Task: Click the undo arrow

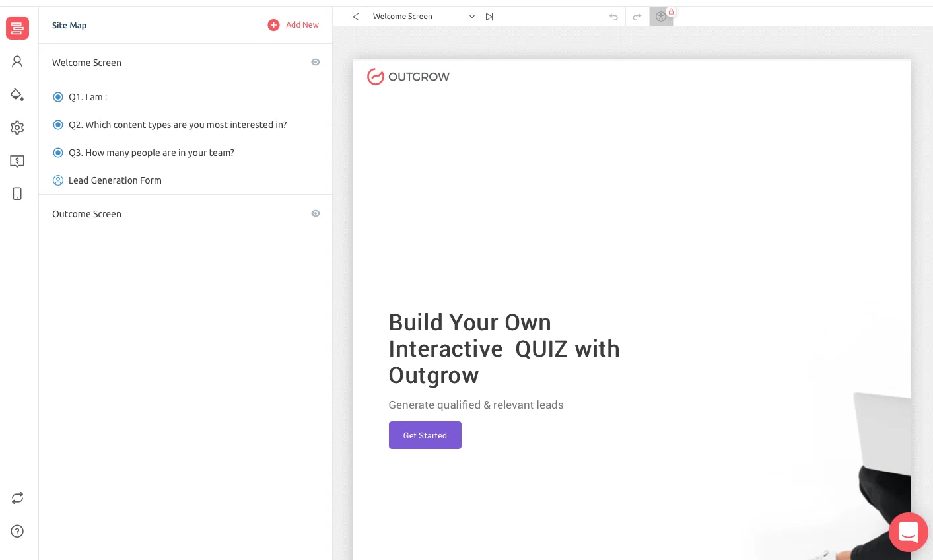Action: [x=613, y=17]
